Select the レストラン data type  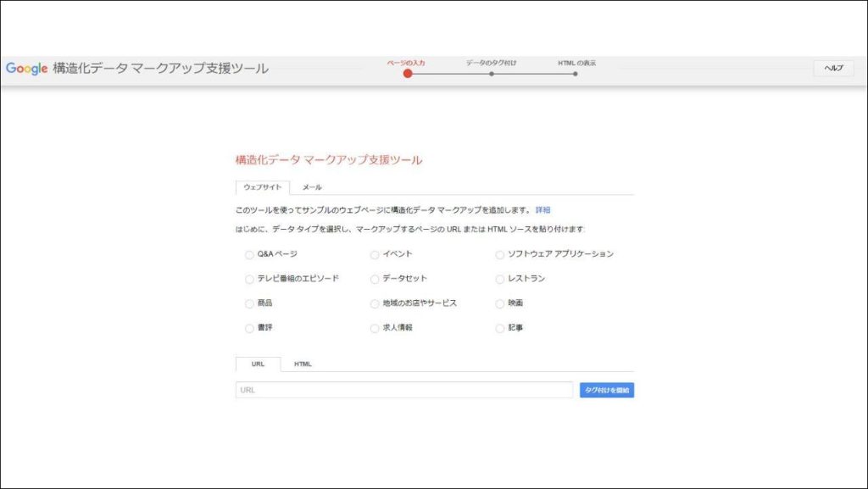click(500, 279)
